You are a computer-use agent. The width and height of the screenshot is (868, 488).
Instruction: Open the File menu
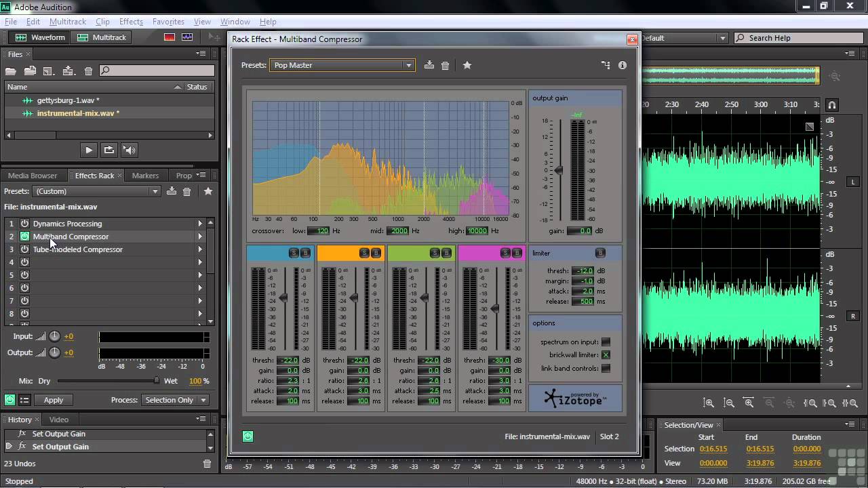pos(11,22)
